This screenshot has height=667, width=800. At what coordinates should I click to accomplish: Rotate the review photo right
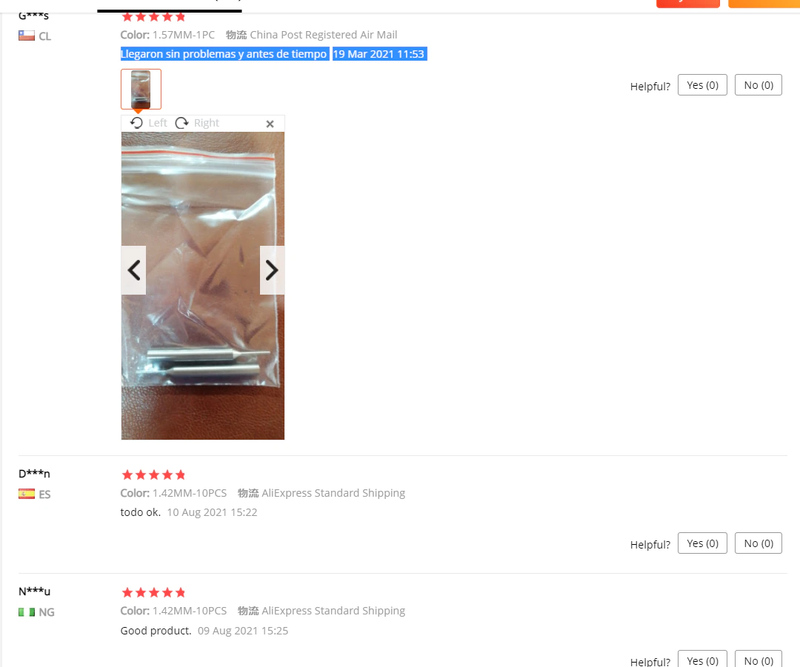[197, 123]
